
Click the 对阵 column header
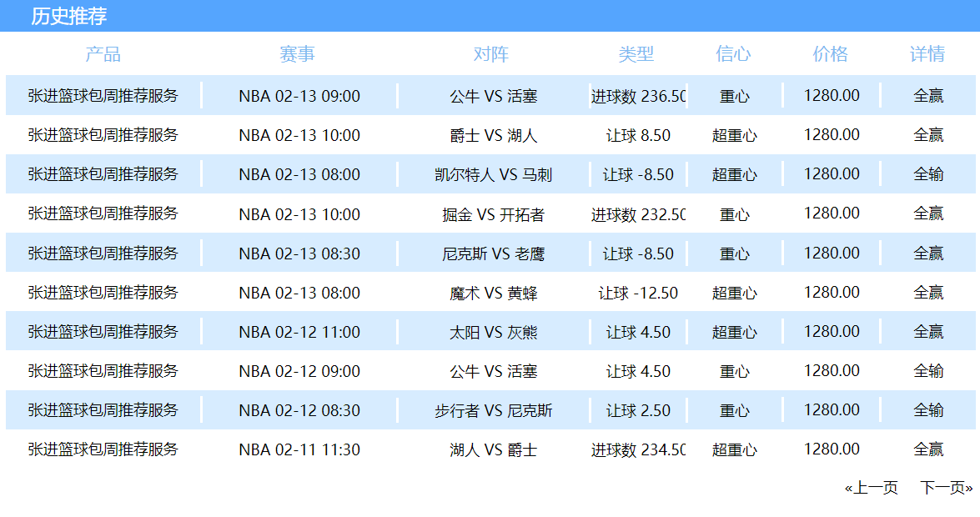click(491, 55)
